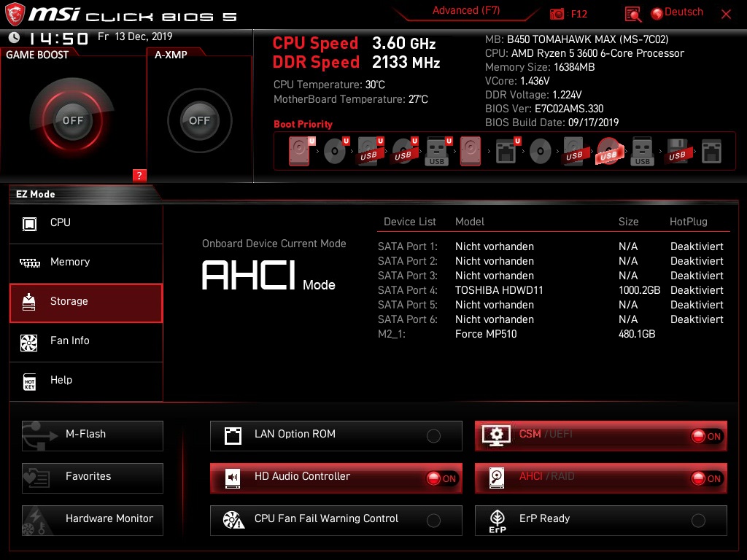Click the clock icon beside the time
747x560 pixels.
[x=15, y=38]
